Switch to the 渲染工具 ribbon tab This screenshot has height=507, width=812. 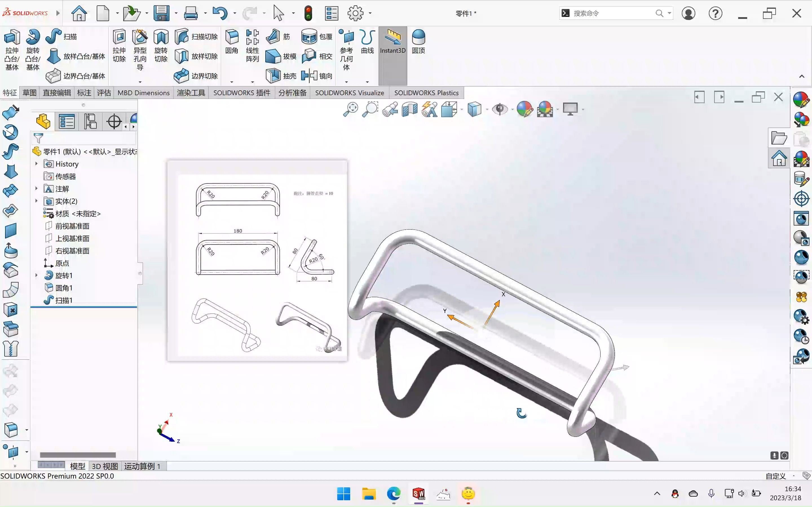click(191, 92)
